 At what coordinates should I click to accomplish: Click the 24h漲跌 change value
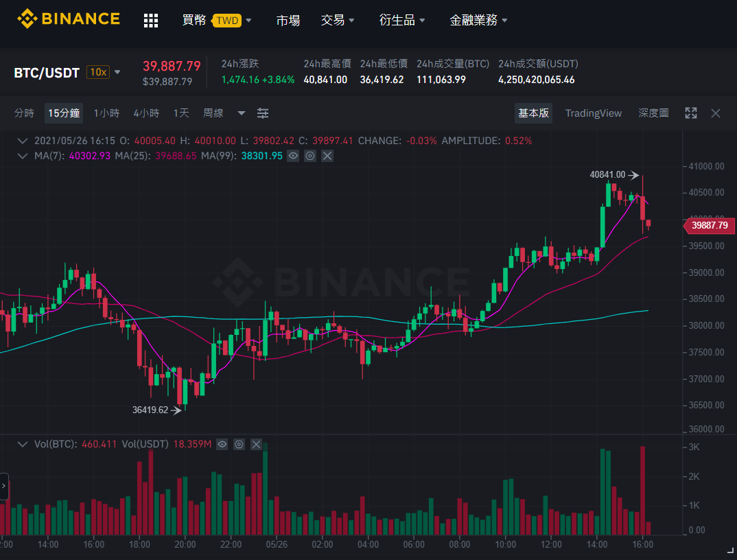pyautogui.click(x=258, y=80)
